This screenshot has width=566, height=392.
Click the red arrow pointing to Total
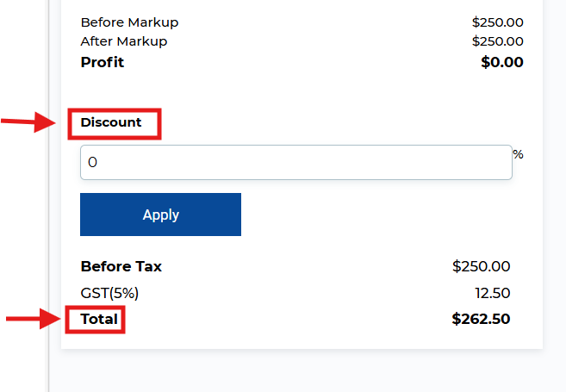(x=34, y=320)
